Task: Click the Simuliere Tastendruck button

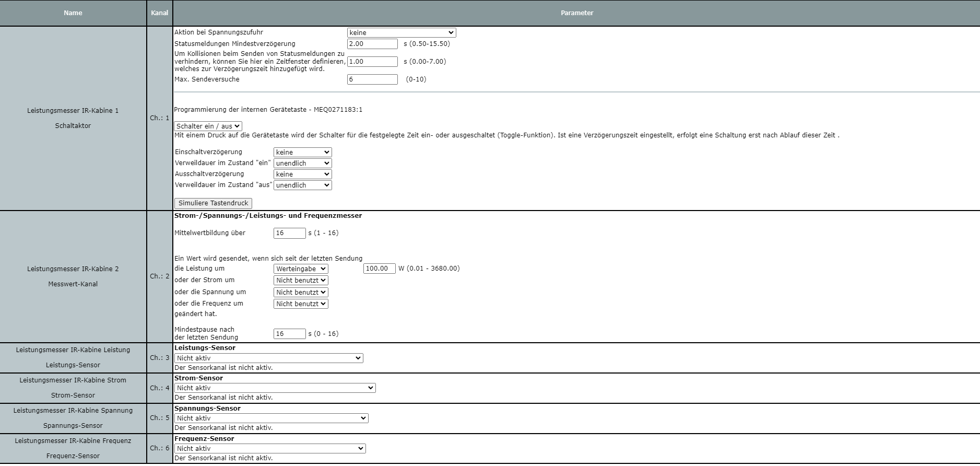Action: click(x=213, y=203)
